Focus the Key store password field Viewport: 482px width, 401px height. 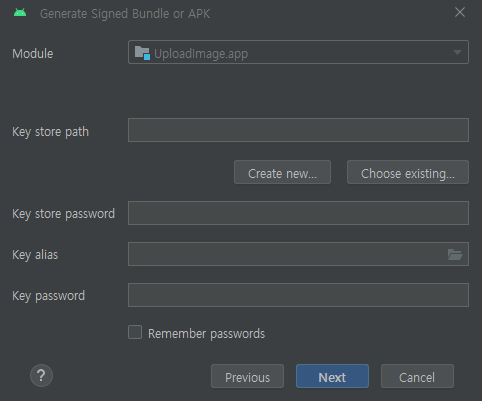(298, 213)
